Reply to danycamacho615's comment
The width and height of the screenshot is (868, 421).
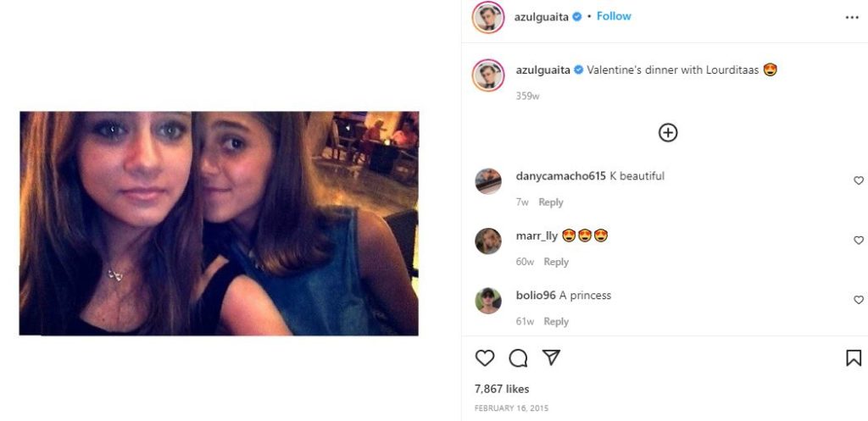point(551,202)
